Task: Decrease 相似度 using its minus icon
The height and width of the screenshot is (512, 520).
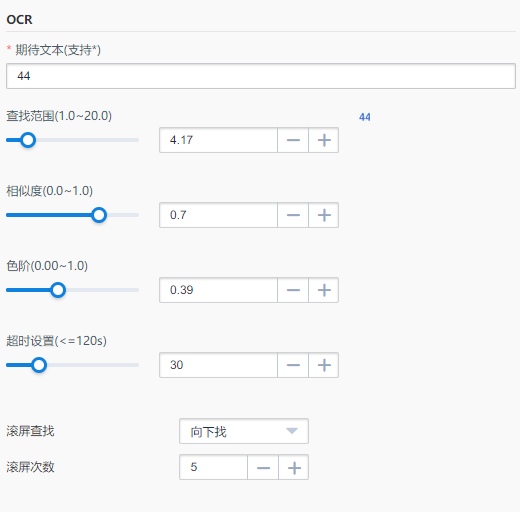Action: click(293, 215)
